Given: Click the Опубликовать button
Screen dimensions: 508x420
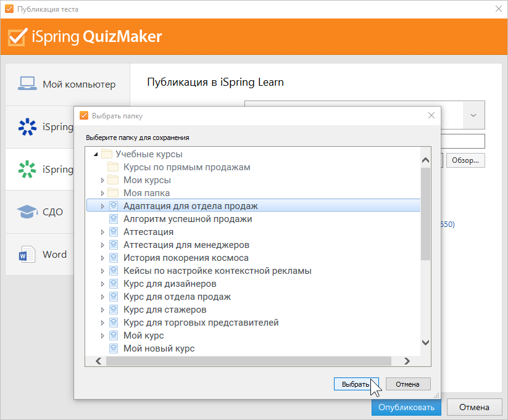Looking at the screenshot, I should (406, 407).
